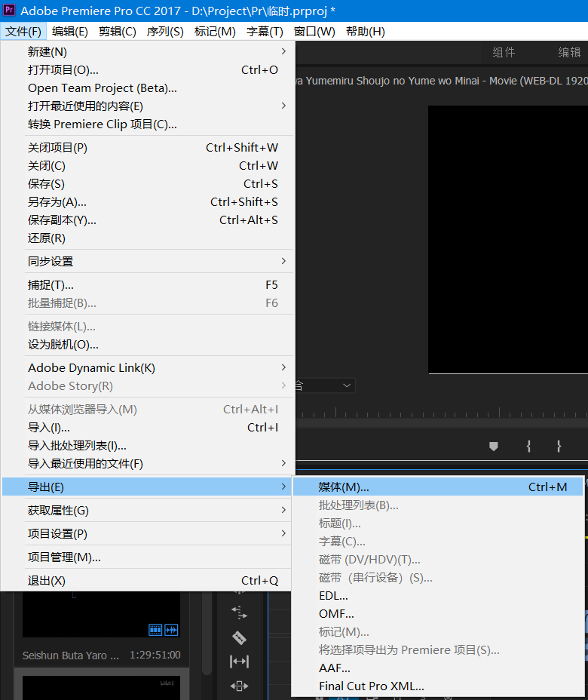Choose 退出(X) to quit Premiere
Screen dimensions: 588x700
[147, 580]
